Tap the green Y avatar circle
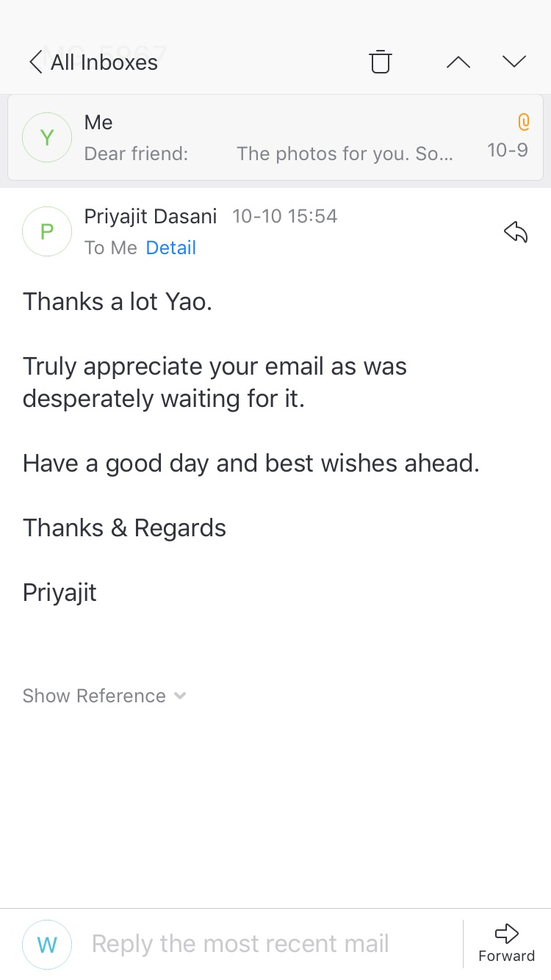The height and width of the screenshot is (980, 551). point(47,137)
